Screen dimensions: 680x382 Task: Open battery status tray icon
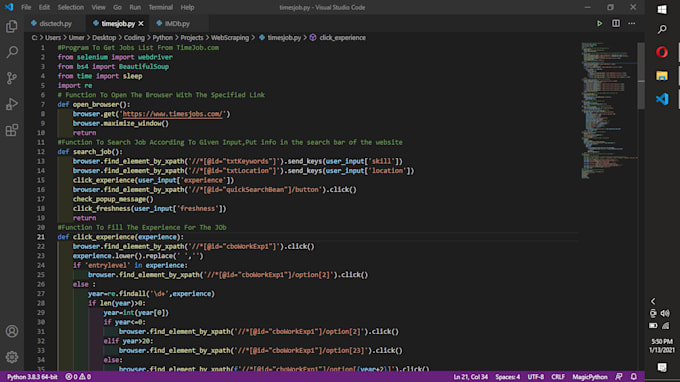pos(653,325)
